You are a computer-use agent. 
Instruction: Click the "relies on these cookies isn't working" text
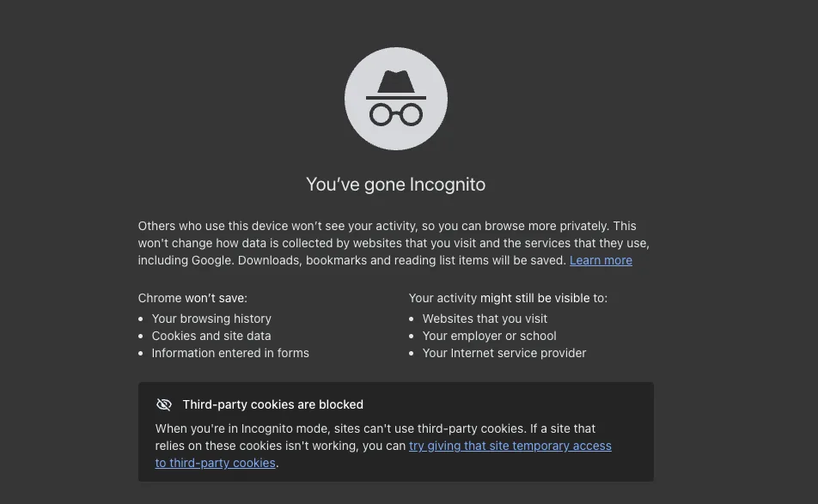(x=257, y=446)
